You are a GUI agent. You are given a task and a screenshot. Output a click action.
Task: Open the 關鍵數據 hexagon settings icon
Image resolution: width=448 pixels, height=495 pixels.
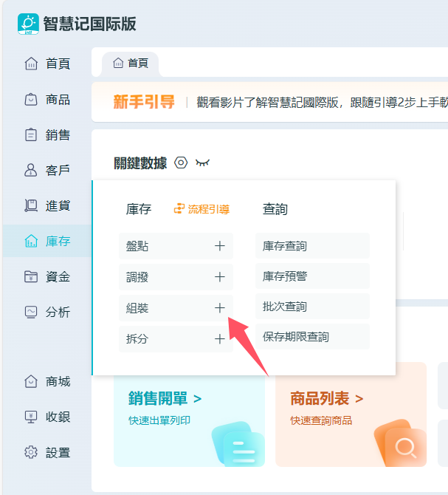coord(182,163)
